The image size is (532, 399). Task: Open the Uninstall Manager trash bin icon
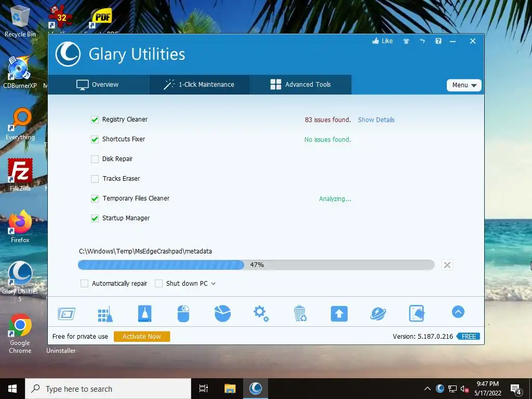pos(300,313)
